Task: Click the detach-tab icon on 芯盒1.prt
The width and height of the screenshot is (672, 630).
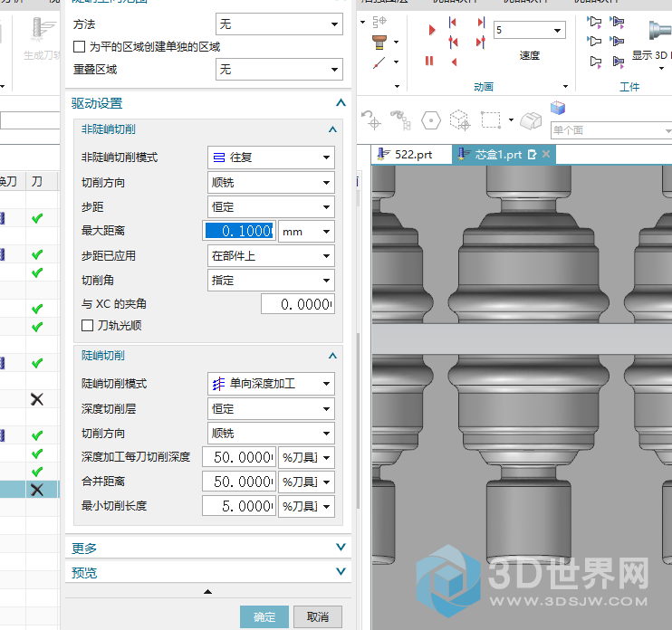Action: tap(532, 155)
